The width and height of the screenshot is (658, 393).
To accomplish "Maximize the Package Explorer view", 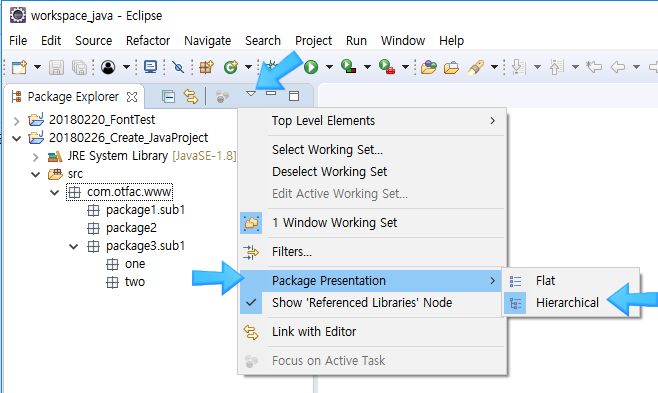I will click(294, 96).
